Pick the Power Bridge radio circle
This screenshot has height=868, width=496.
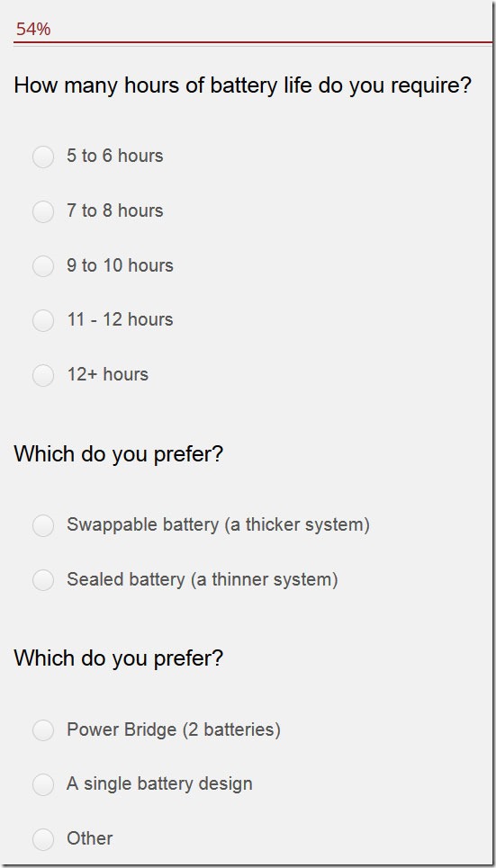[43, 730]
